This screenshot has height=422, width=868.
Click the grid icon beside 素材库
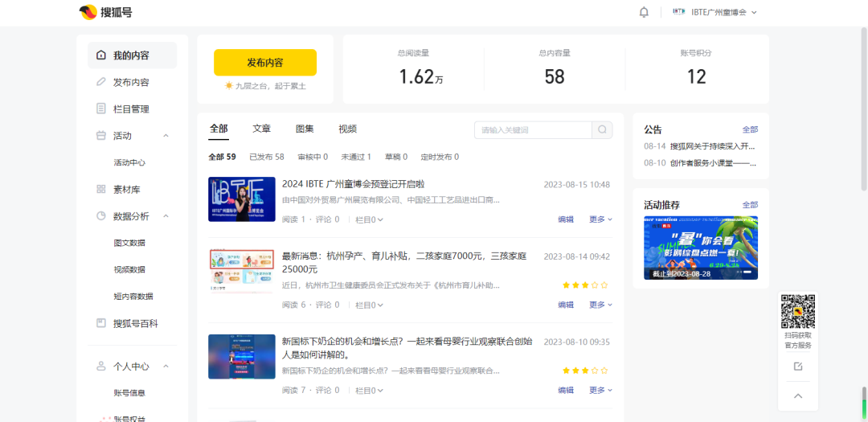click(x=100, y=190)
